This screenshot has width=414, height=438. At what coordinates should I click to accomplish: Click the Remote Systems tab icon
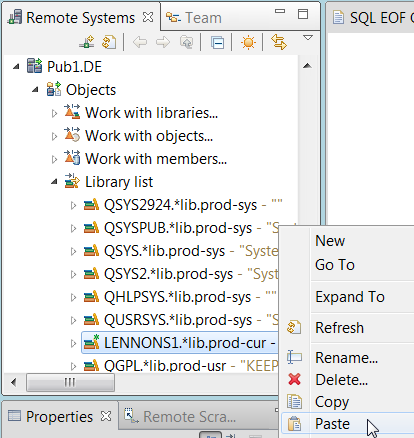[x=15, y=17]
